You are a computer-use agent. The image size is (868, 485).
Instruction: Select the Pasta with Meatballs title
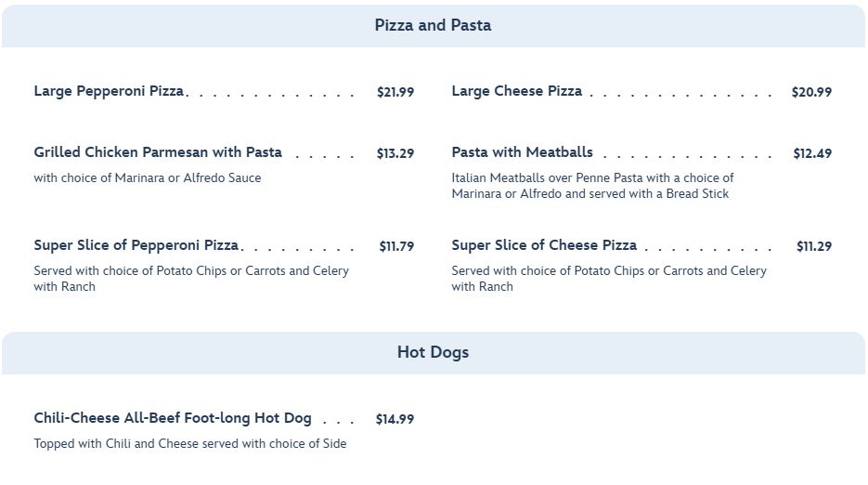coord(522,152)
